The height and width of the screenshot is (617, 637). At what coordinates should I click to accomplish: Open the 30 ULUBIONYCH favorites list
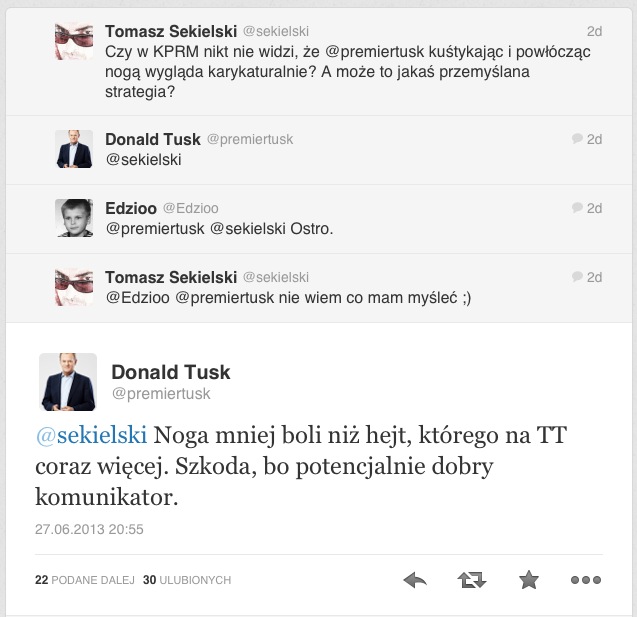[187, 580]
